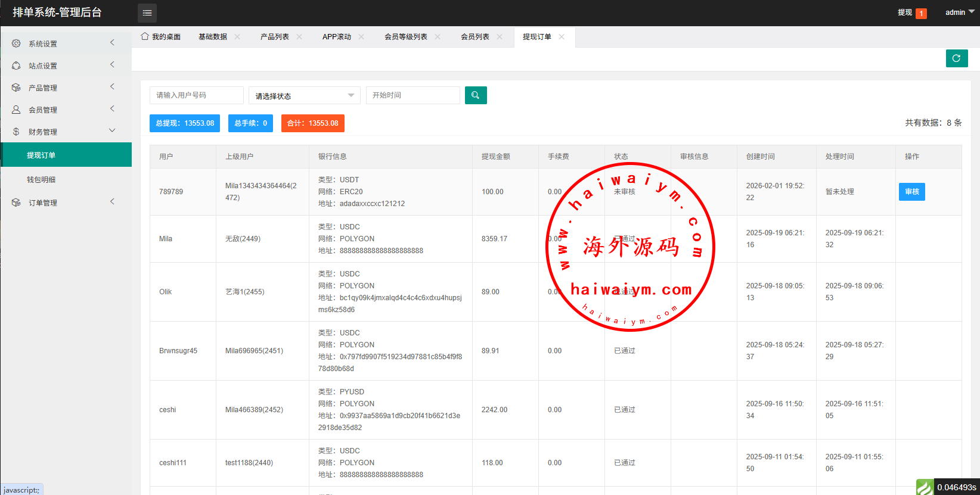Expand the 站点设置 sidebar menu
980x495 pixels.
pyautogui.click(x=66, y=66)
